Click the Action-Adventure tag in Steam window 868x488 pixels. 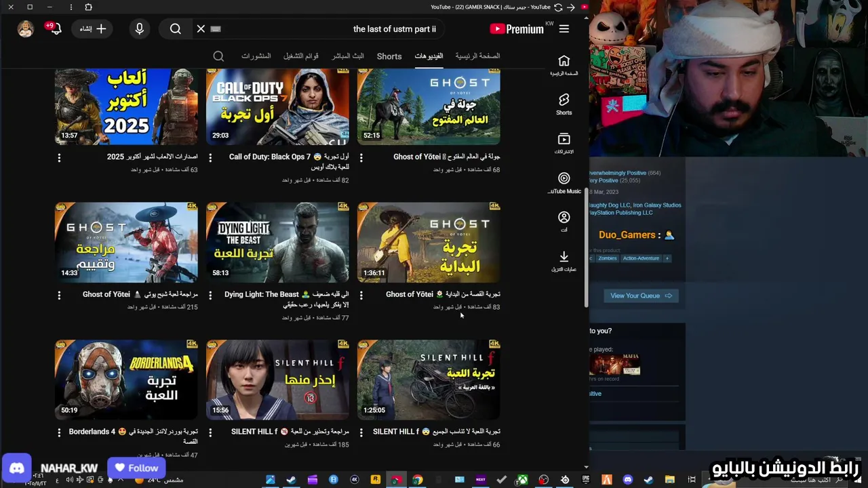(x=641, y=258)
